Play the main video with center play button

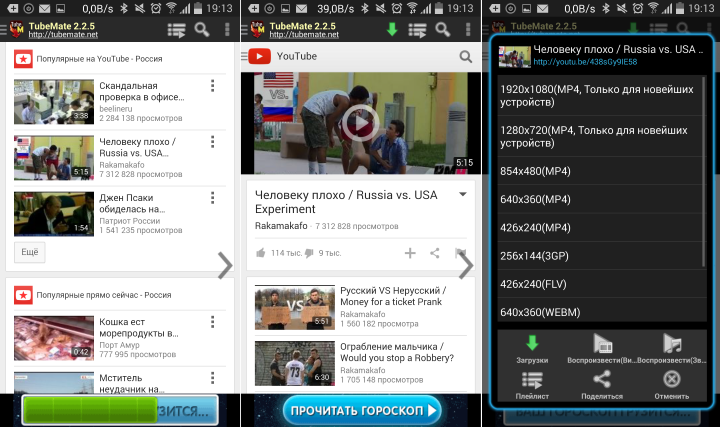(360, 123)
